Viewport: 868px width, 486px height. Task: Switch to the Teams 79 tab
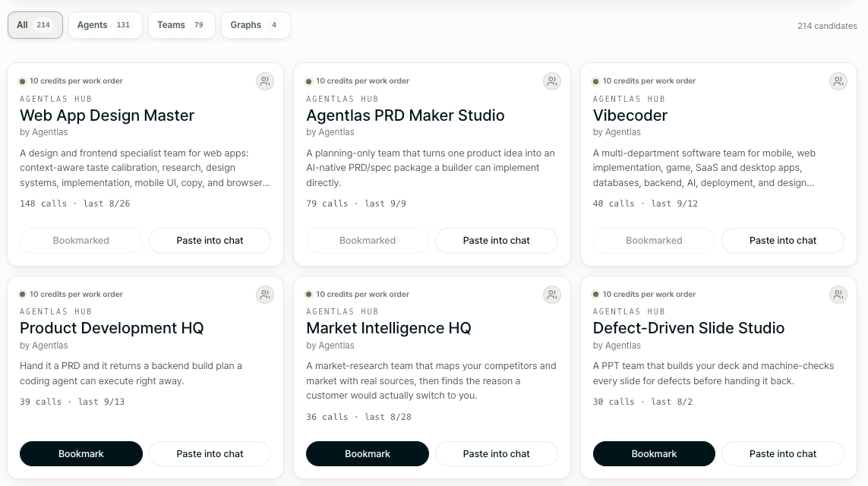click(181, 25)
